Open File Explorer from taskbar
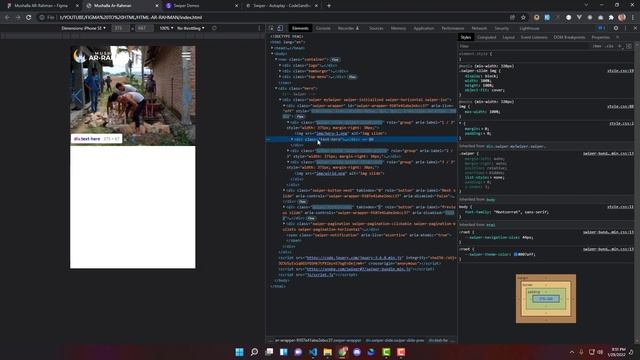This screenshot has width=640, height=360. click(328, 352)
